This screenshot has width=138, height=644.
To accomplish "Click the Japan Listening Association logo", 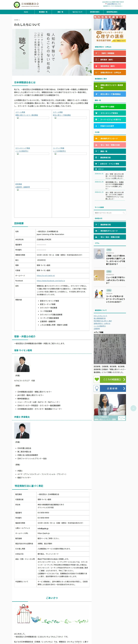I will coord(26,5).
